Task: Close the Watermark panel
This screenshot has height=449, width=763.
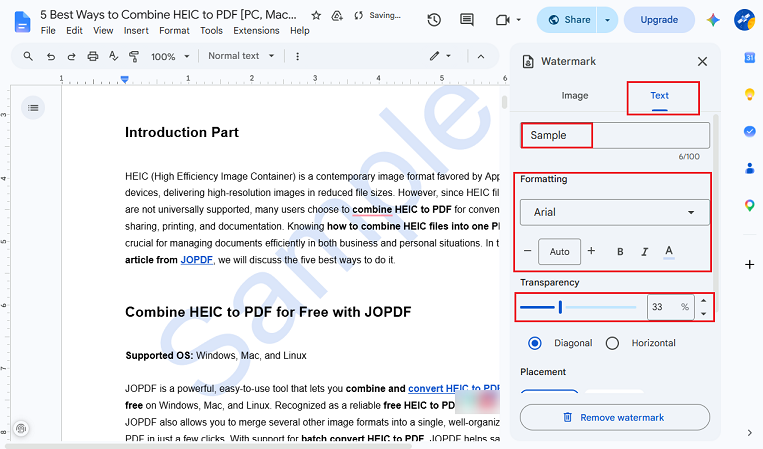Action: [702, 61]
